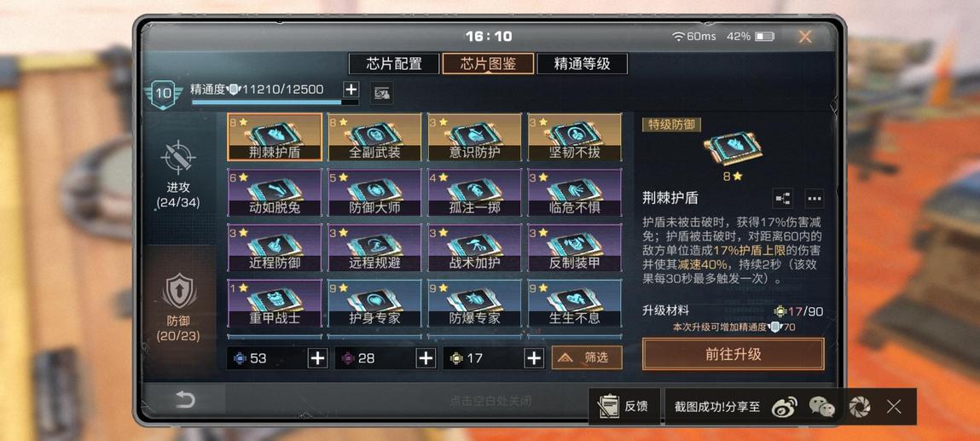Open the 反馈 feedback button
This screenshot has height=441, width=980.
point(623,407)
